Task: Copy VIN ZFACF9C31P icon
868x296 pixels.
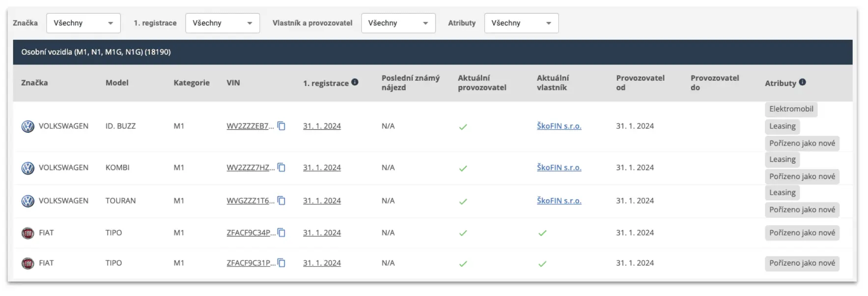Action: point(281,263)
